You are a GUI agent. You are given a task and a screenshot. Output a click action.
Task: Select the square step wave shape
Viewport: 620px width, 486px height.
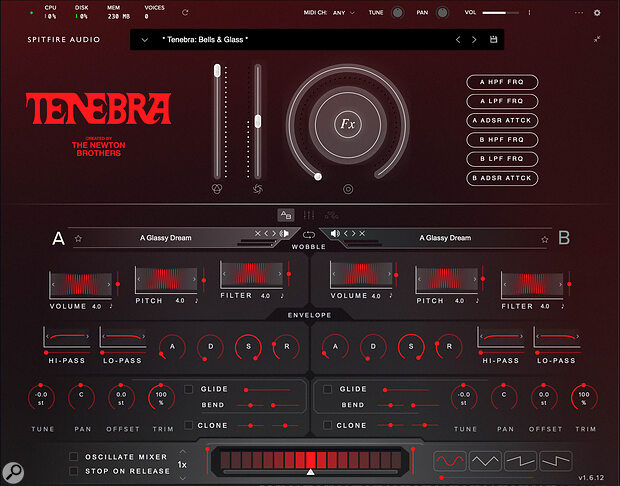[556, 461]
